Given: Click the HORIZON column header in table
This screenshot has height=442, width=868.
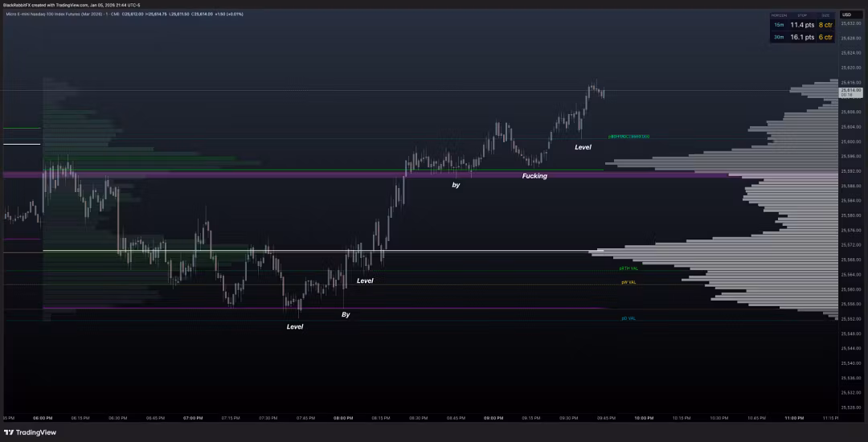Looking at the screenshot, I should point(779,15).
